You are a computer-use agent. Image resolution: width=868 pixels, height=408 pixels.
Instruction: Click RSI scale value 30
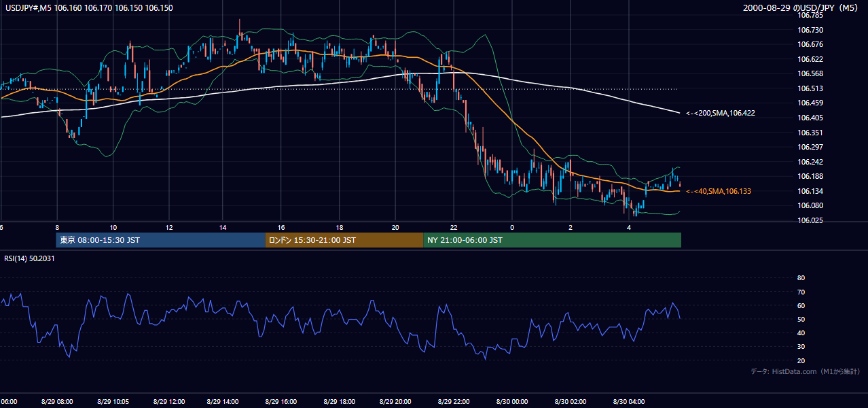click(x=801, y=347)
